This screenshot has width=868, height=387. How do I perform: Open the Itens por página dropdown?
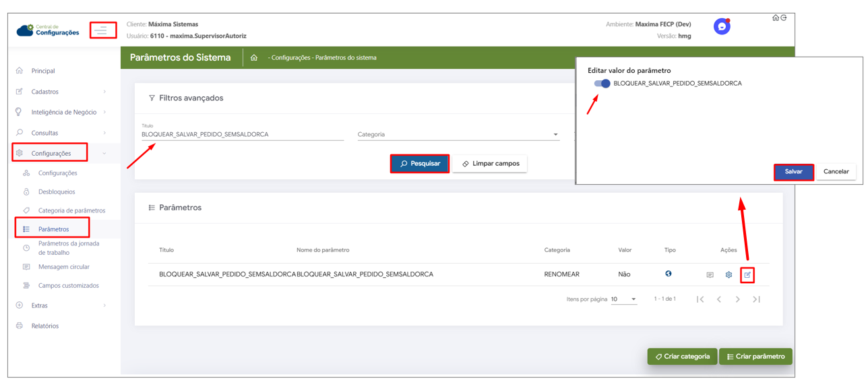[x=623, y=299]
